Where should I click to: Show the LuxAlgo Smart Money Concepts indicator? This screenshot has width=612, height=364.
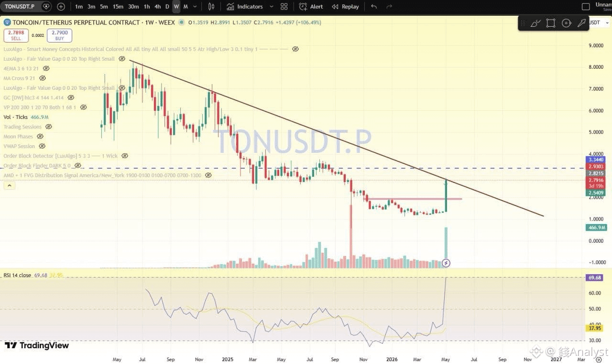click(295, 49)
